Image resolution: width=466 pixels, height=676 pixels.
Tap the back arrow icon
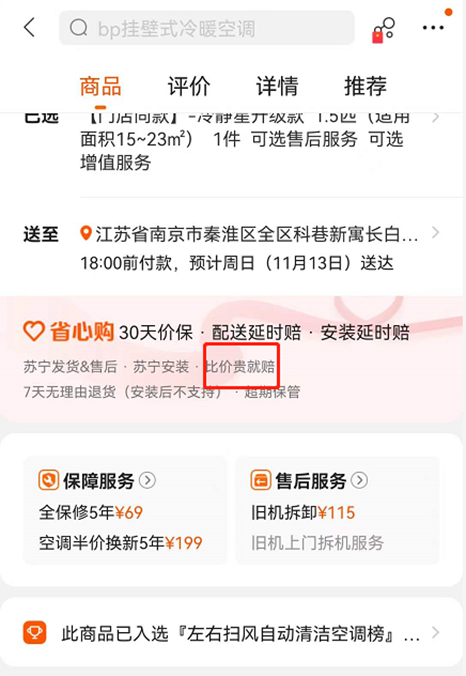29,28
